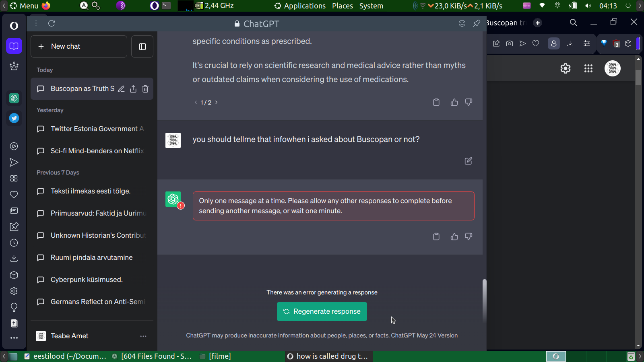Open the system Menu in top panel
644x362 pixels.
(x=24, y=6)
